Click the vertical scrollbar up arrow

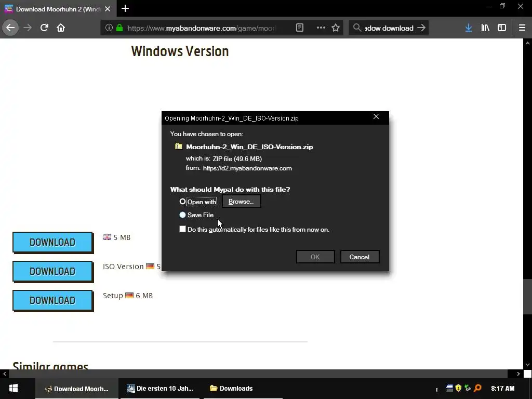coord(527,43)
